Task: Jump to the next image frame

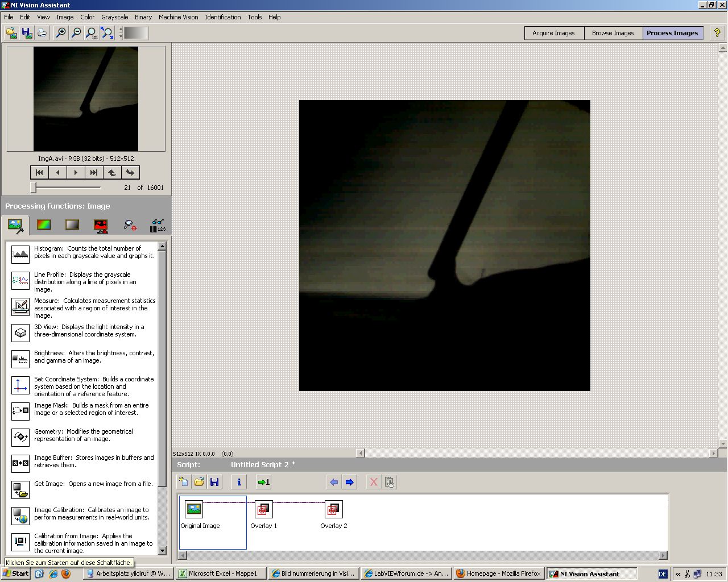Action: click(76, 173)
